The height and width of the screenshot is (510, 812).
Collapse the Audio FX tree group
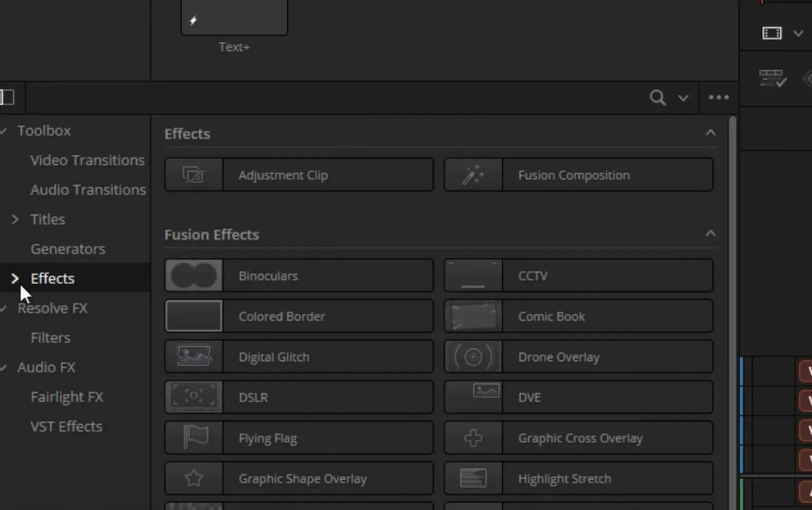pyautogui.click(x=3, y=368)
